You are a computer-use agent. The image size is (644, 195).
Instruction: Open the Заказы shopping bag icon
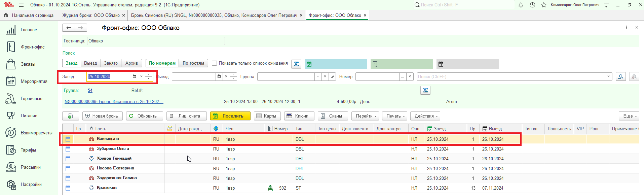click(11, 64)
